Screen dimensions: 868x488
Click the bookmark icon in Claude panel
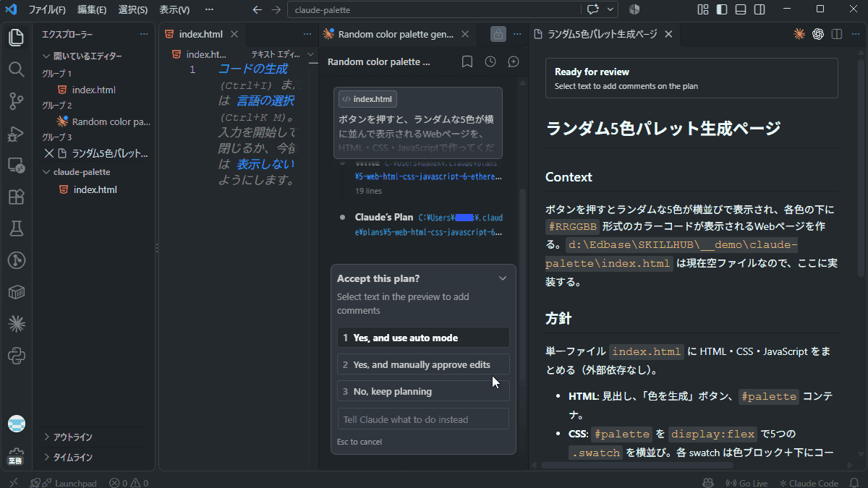467,62
